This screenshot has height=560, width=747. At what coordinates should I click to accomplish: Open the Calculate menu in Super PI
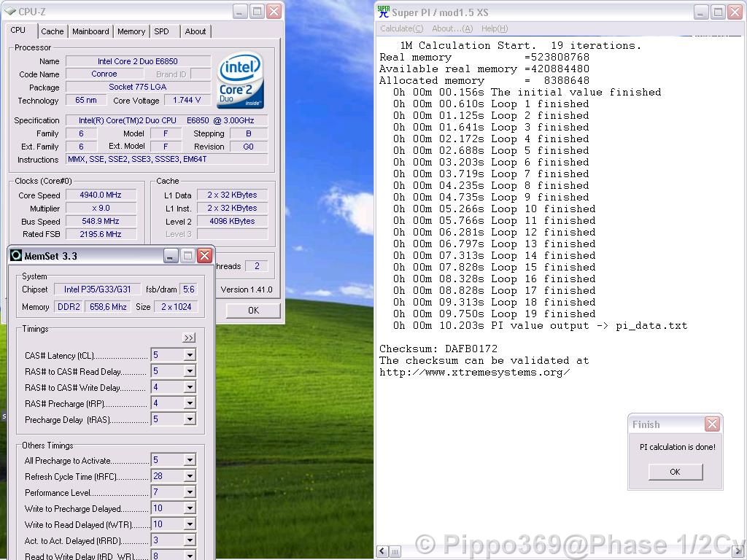pyautogui.click(x=402, y=28)
